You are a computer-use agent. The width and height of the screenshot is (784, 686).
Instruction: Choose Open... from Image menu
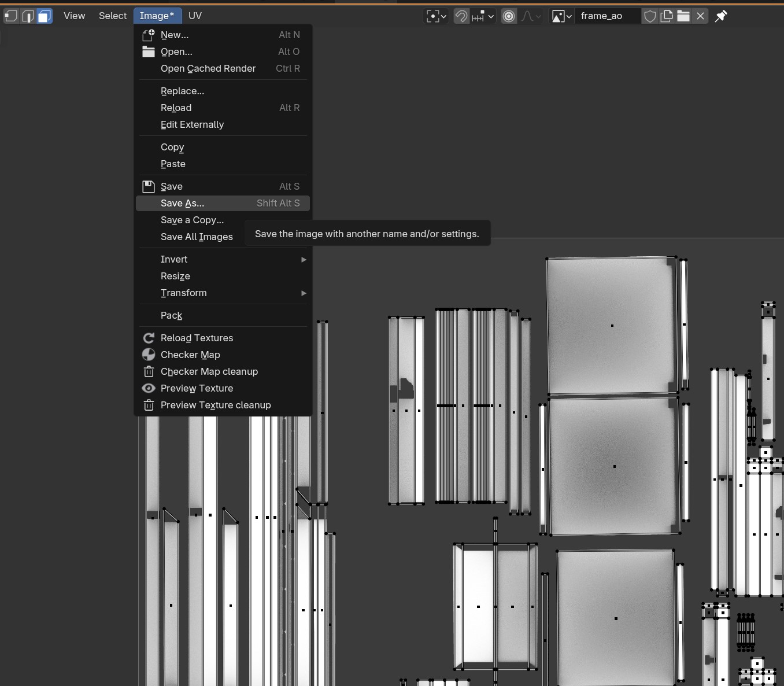point(223,51)
